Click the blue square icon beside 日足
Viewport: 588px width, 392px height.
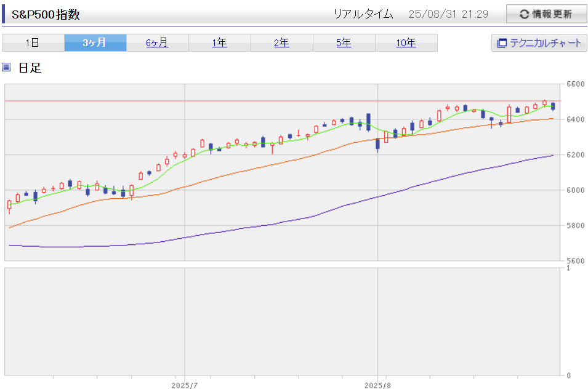(6, 68)
